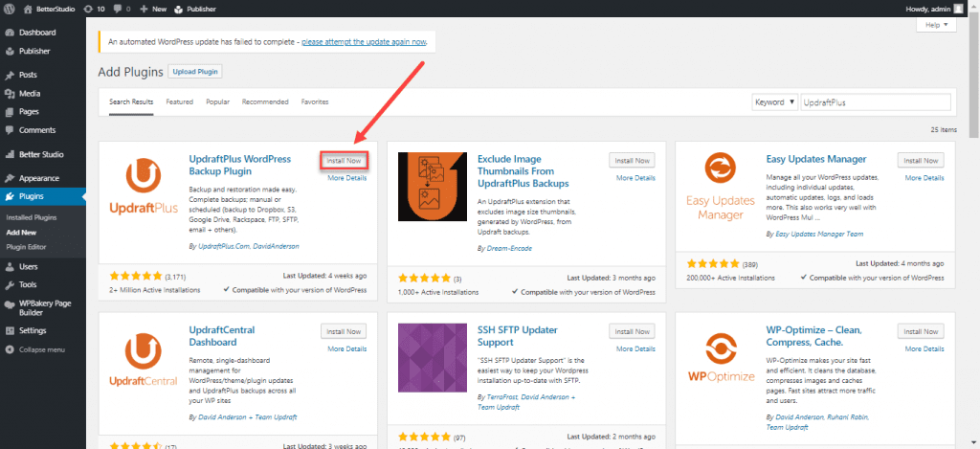Install UpdraftPlus WordPress Backup Plugin now

344,161
